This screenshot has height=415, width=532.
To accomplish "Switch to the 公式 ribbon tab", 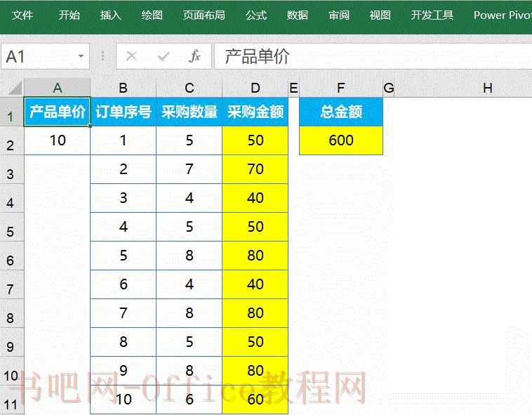I will (256, 15).
